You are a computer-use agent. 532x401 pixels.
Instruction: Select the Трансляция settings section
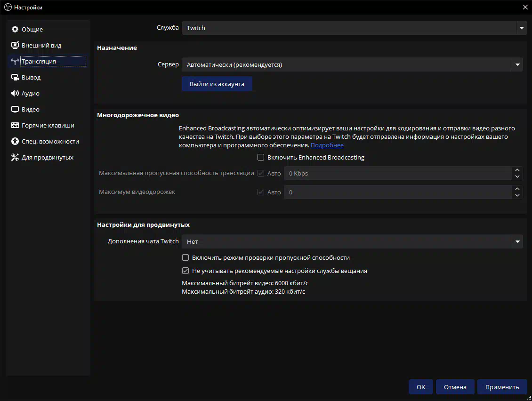48,61
